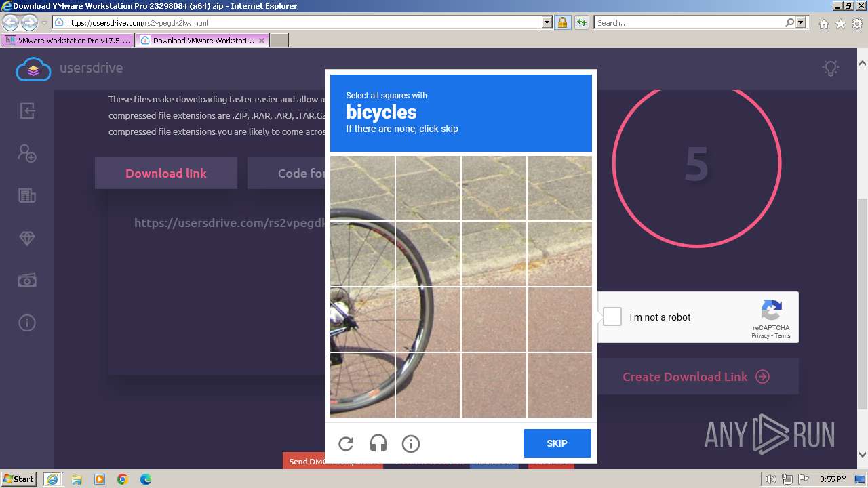
Task: Open File Explorer from the taskbar
Action: (x=77, y=479)
